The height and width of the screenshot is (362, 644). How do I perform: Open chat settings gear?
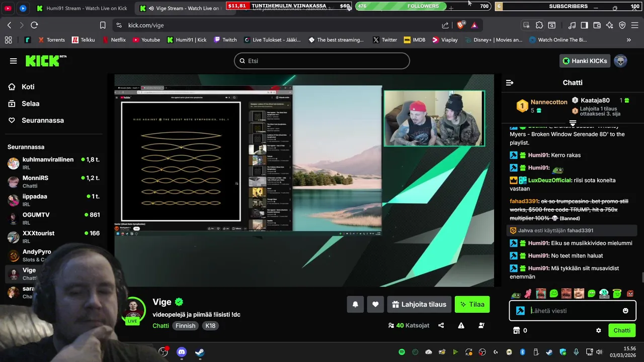[599, 330]
